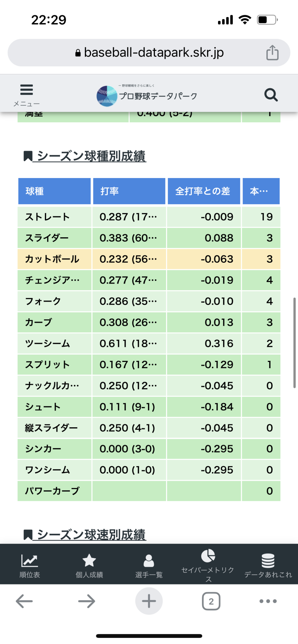Open 順位表 chart icon in bottom bar
Image resolution: width=298 pixels, height=644 pixels.
(x=29, y=561)
